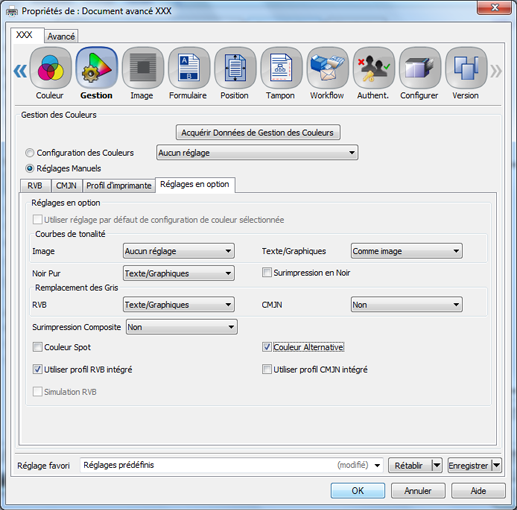Enable Utiliser profil CMJN intégré checkbox
Screen dimensions: 517x510
pos(267,369)
